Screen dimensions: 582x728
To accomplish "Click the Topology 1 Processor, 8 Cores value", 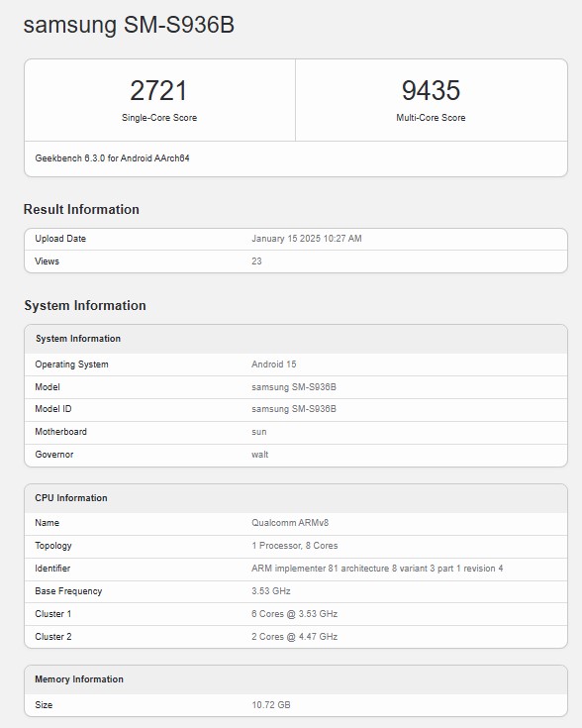I will click(x=295, y=546).
